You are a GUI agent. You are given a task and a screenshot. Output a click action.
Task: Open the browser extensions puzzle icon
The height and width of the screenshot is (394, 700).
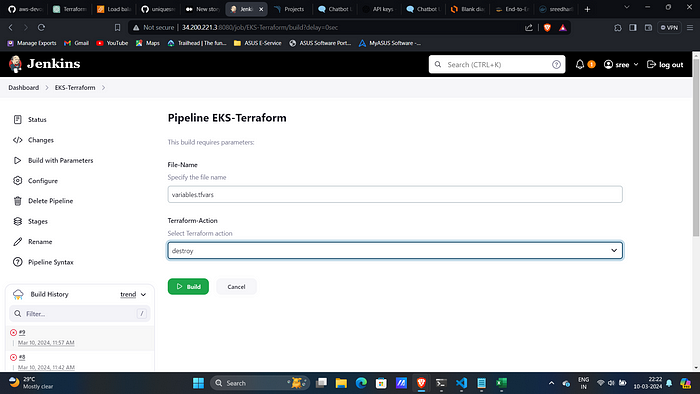618,27
